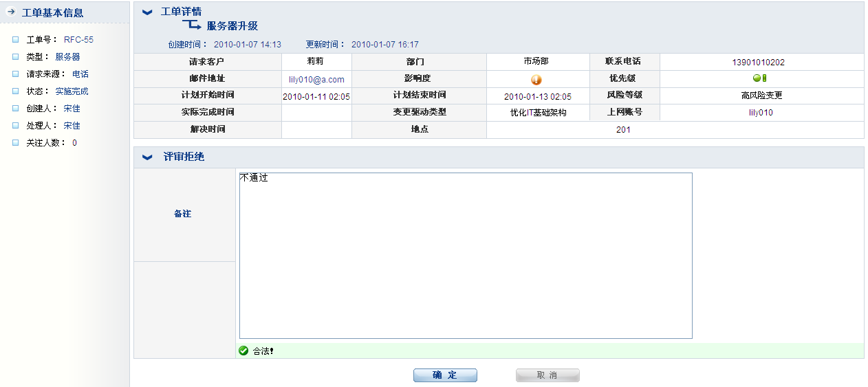
Task: Click the square bullet next to 工单号
Action: click(16, 40)
